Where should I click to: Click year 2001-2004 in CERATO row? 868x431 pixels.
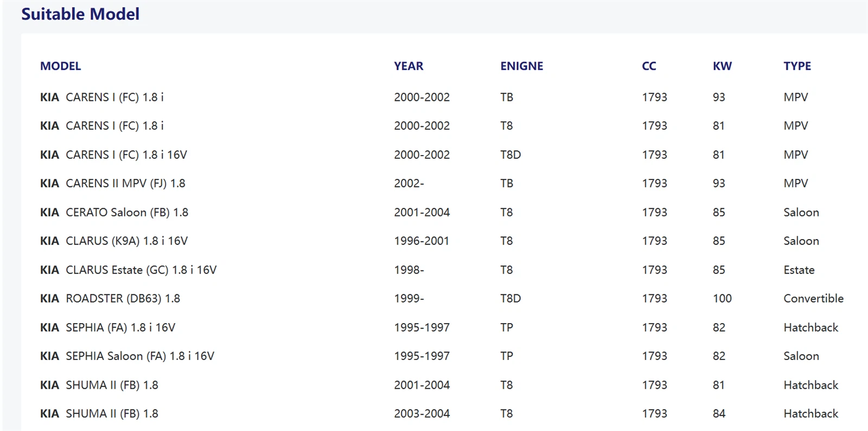(422, 213)
